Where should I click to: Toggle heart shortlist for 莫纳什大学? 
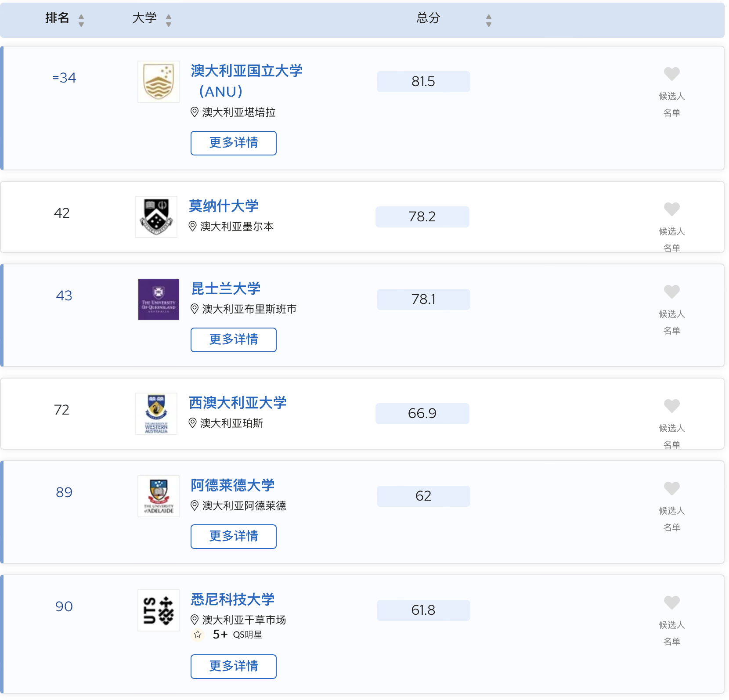click(x=671, y=209)
